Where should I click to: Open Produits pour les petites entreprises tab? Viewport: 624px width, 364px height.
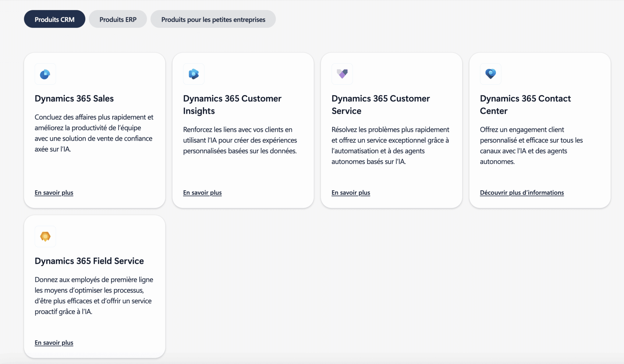coord(213,19)
